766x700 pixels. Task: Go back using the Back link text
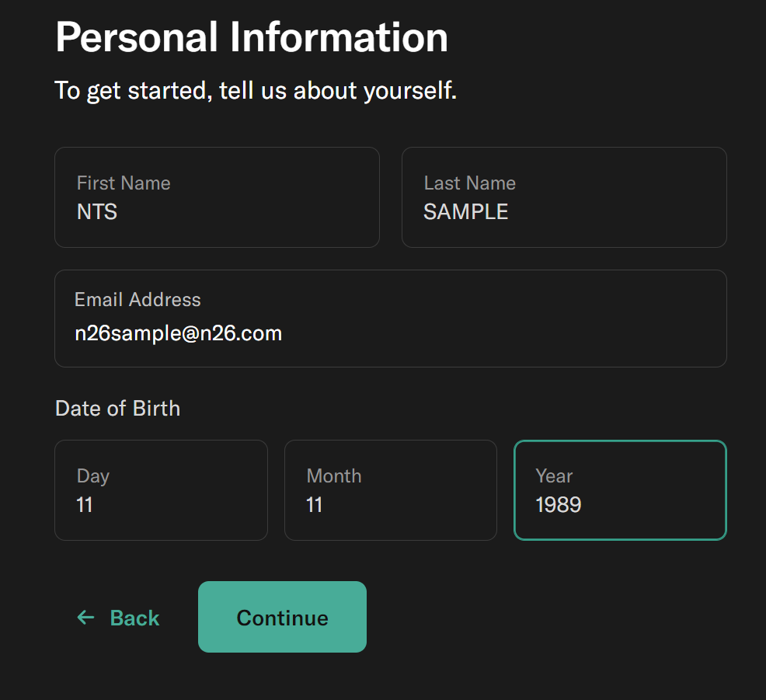tap(134, 618)
